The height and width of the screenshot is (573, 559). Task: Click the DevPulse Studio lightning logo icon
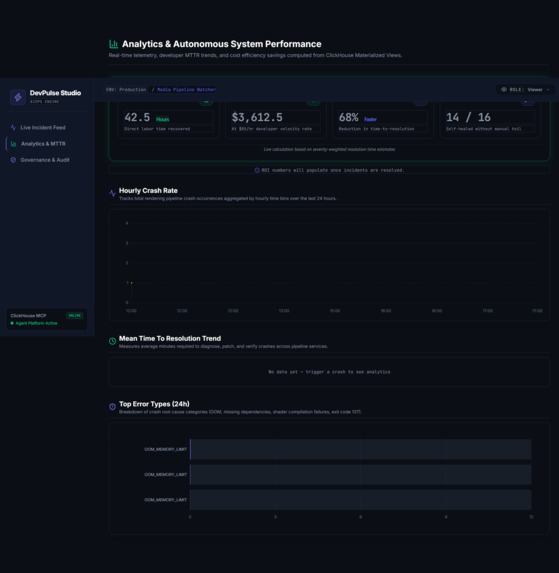tap(18, 97)
